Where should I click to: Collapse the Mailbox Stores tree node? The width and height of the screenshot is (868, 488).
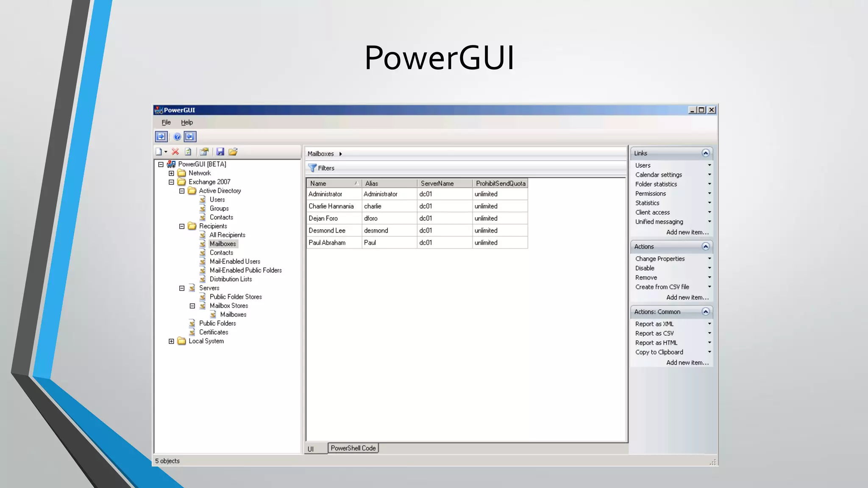pyautogui.click(x=192, y=306)
